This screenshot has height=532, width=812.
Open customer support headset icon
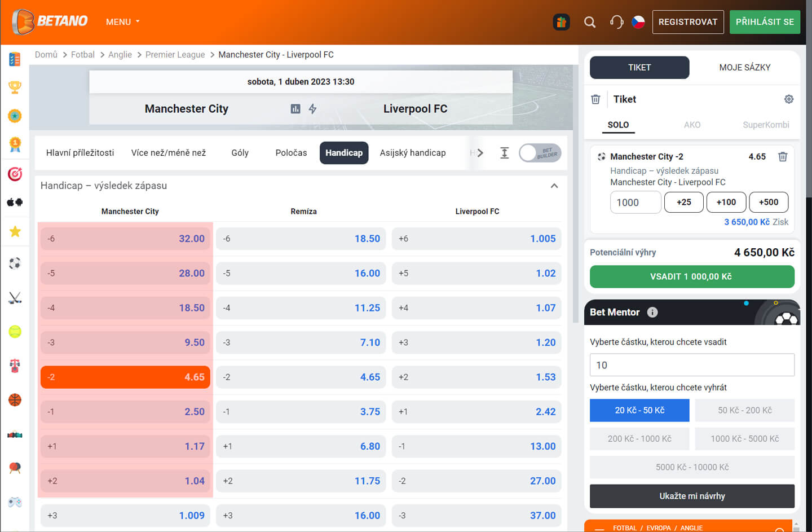coord(616,22)
